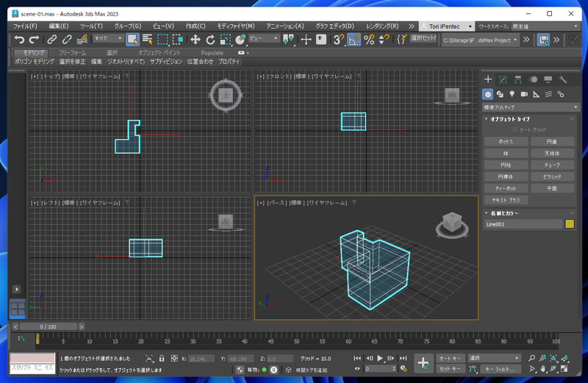Activate the Select and Move tool

[x=195, y=39]
